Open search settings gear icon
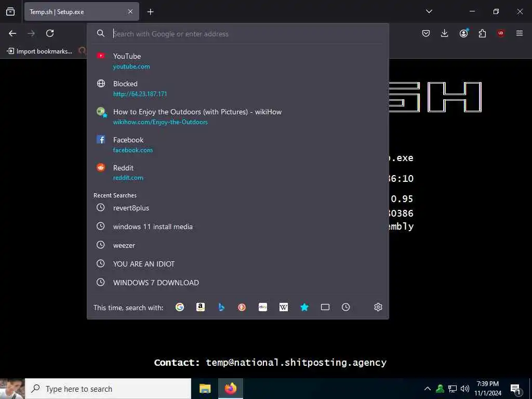This screenshot has height=399, width=532. (x=378, y=307)
